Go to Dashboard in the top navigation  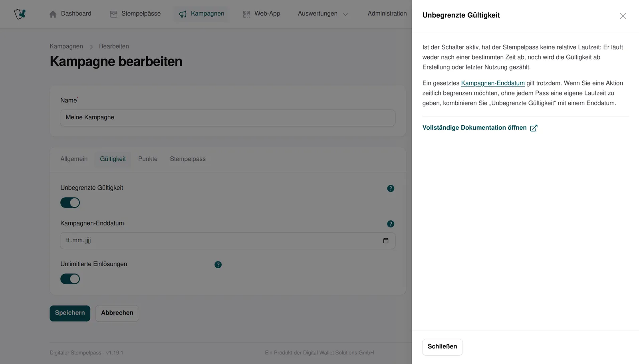click(70, 14)
